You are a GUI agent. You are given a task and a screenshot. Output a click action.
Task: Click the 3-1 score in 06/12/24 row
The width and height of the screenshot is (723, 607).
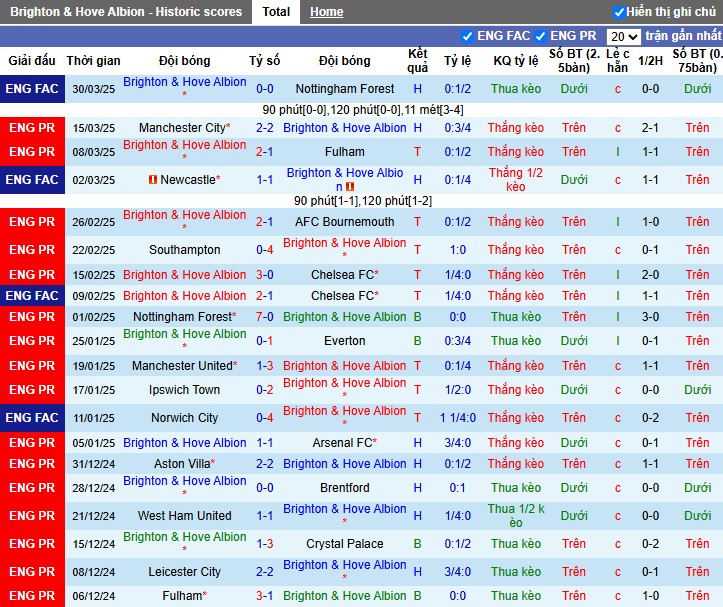[x=265, y=596]
